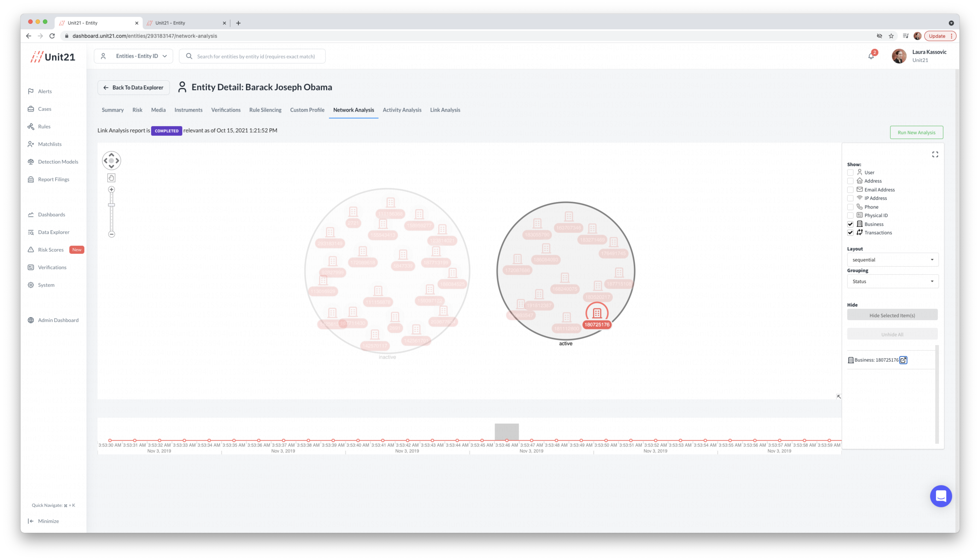Click the zoom out minus icon on graph
This screenshot has width=980, height=560.
(x=111, y=234)
